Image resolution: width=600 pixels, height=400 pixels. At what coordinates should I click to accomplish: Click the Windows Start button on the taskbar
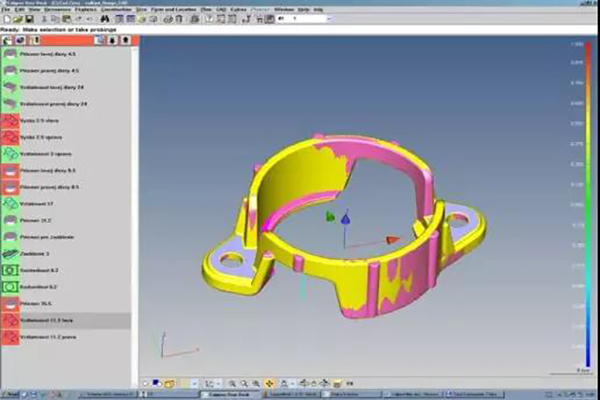pyautogui.click(x=10, y=394)
